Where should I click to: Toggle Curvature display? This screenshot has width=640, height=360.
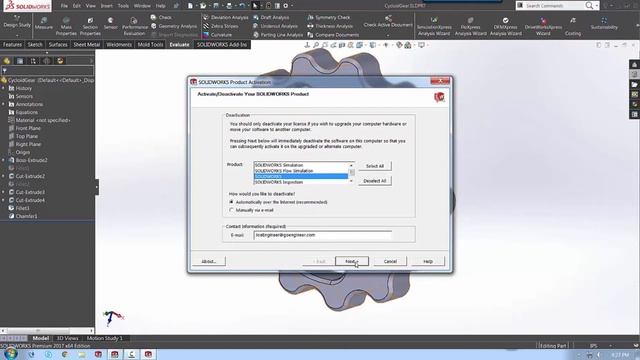(x=218, y=35)
